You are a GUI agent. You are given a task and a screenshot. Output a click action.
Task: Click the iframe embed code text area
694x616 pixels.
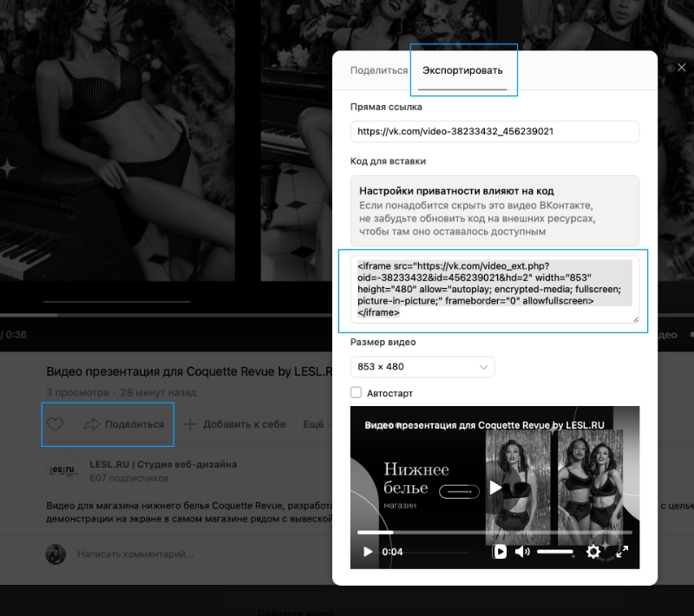tap(494, 290)
